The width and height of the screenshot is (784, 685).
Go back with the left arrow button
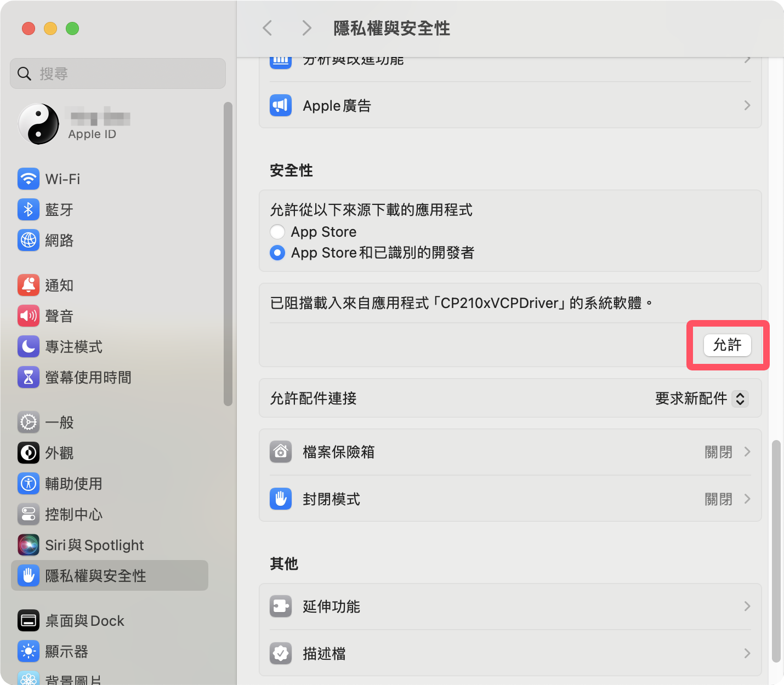(268, 28)
